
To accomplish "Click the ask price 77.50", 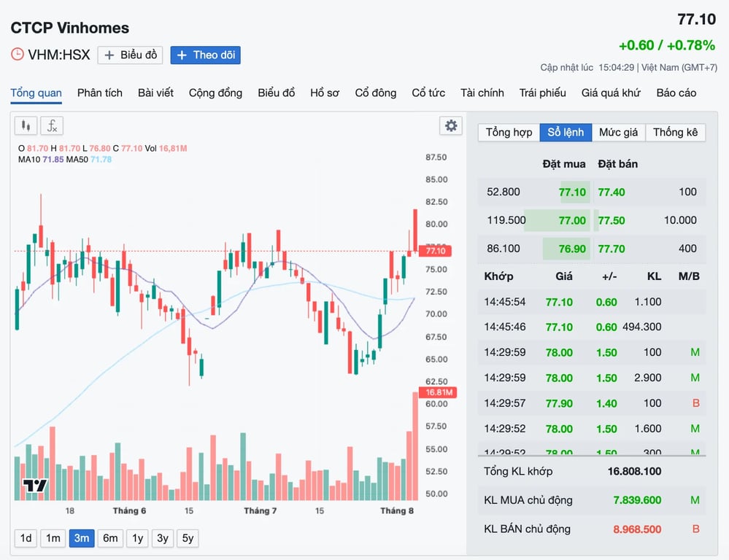I will point(612,221).
